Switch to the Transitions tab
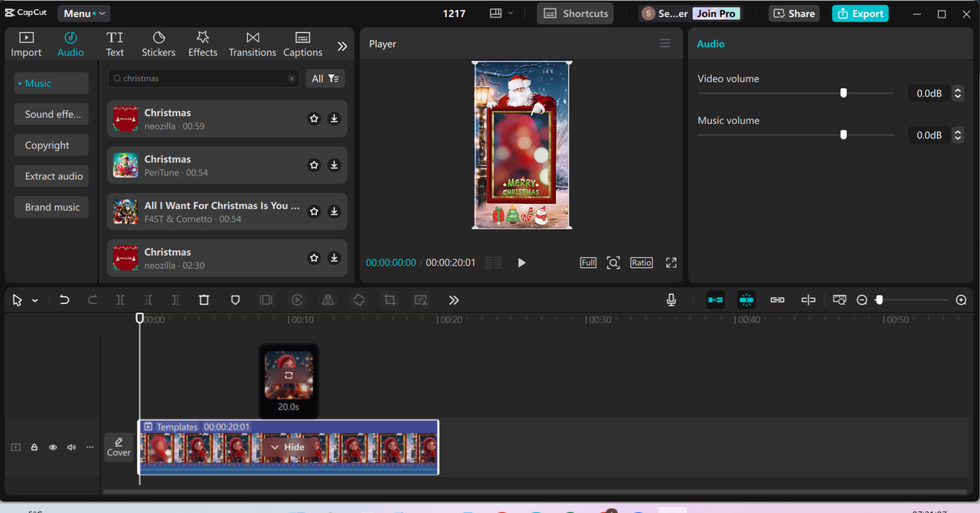 [x=252, y=44]
